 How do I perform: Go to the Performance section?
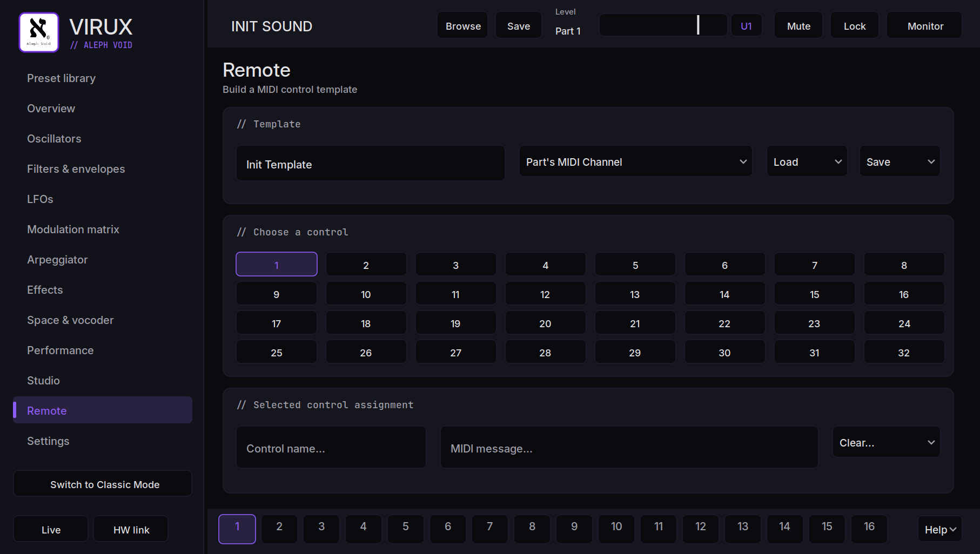click(103, 350)
